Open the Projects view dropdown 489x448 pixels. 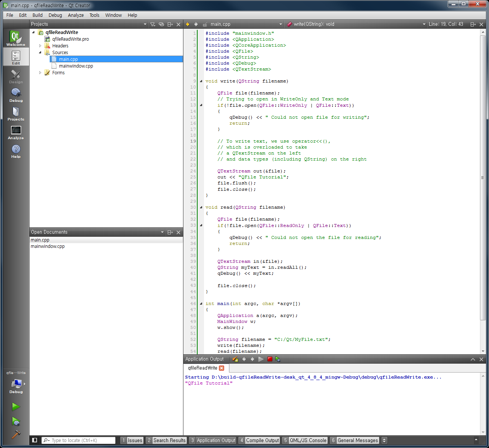click(x=145, y=24)
